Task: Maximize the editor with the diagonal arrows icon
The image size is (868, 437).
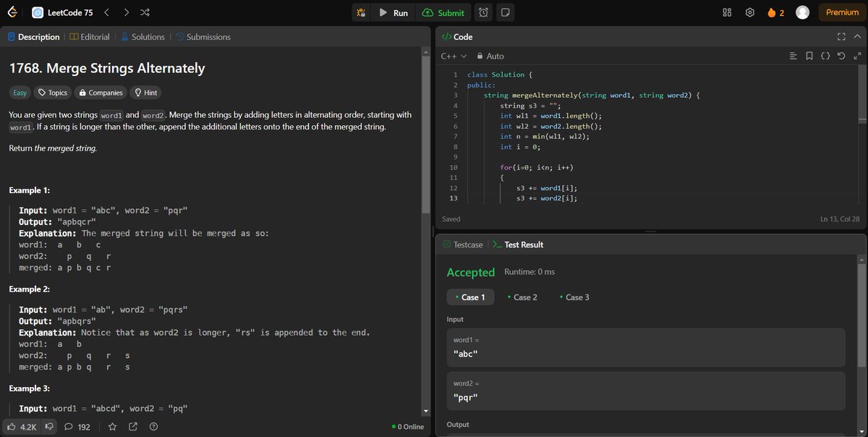Action: click(x=857, y=56)
